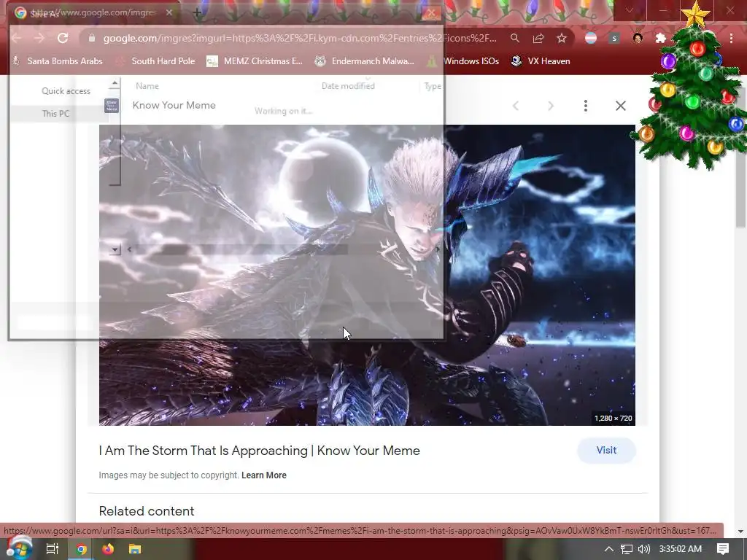Viewport: 747px width, 560px height.
Task: Click page vertical scrollbar down arrow
Action: pyautogui.click(x=740, y=531)
